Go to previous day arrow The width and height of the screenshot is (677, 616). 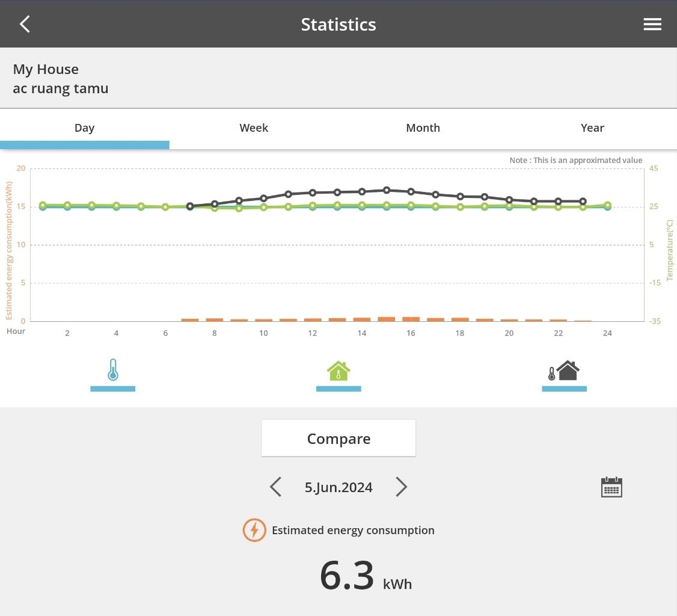276,487
